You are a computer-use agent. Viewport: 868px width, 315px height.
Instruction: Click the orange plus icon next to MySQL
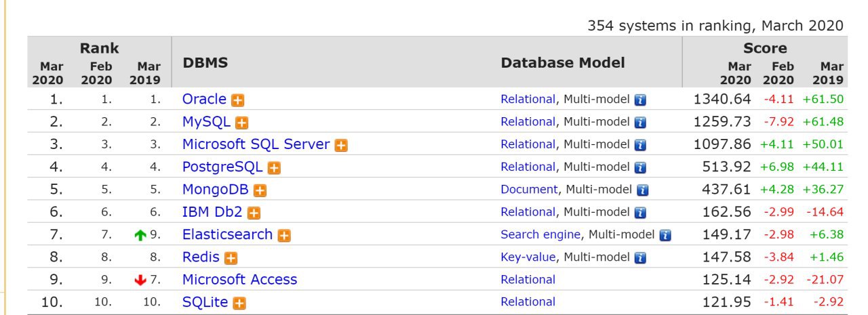click(242, 123)
